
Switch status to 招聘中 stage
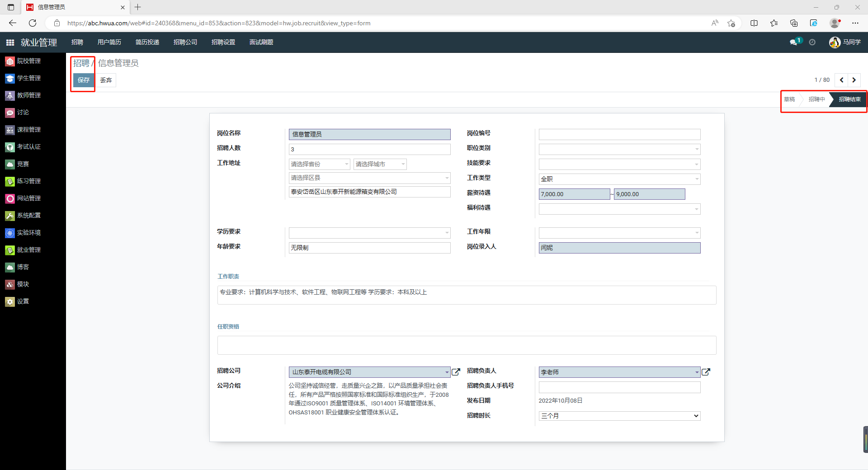tap(816, 99)
